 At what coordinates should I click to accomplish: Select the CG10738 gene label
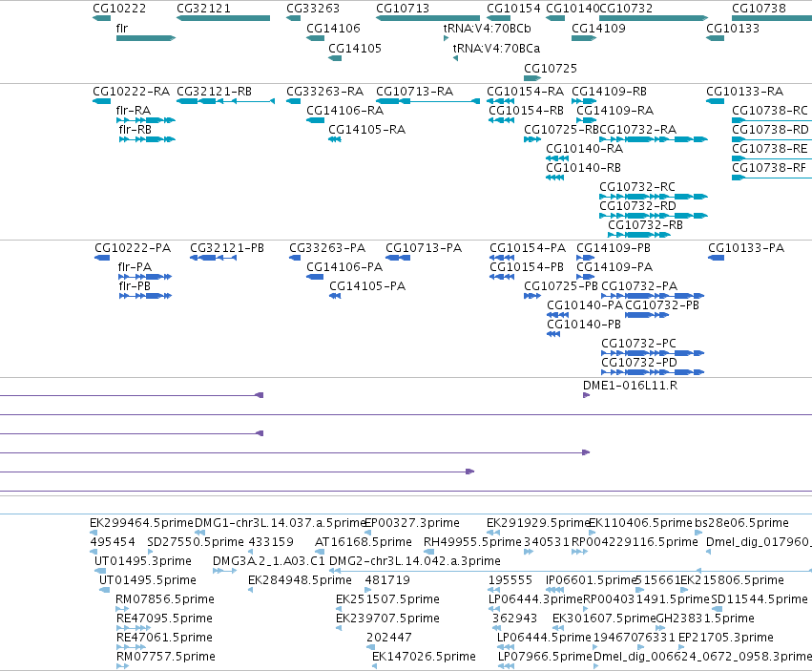coord(759,9)
